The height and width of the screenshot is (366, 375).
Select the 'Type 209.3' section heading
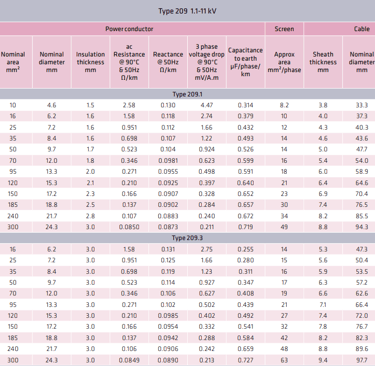tap(187, 238)
